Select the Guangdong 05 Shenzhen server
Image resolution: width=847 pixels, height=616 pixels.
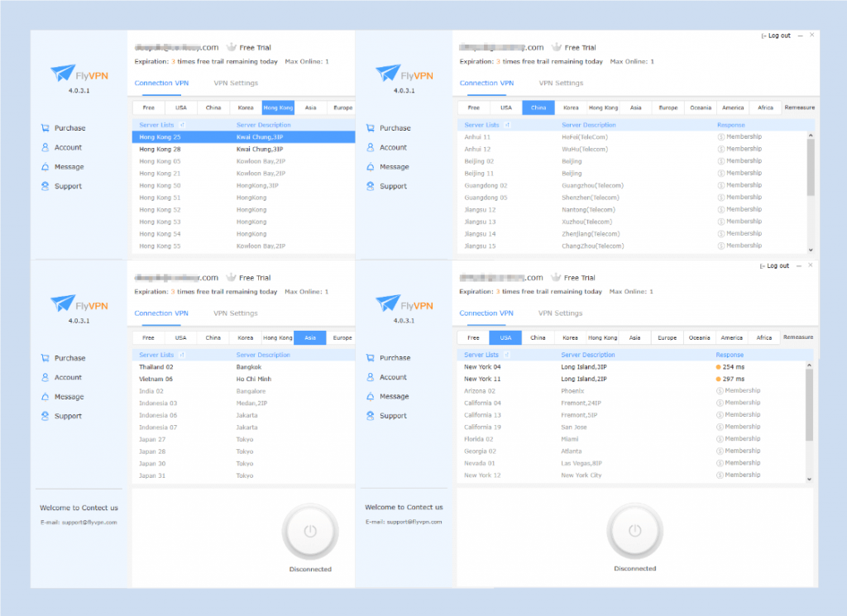pyautogui.click(x=632, y=198)
